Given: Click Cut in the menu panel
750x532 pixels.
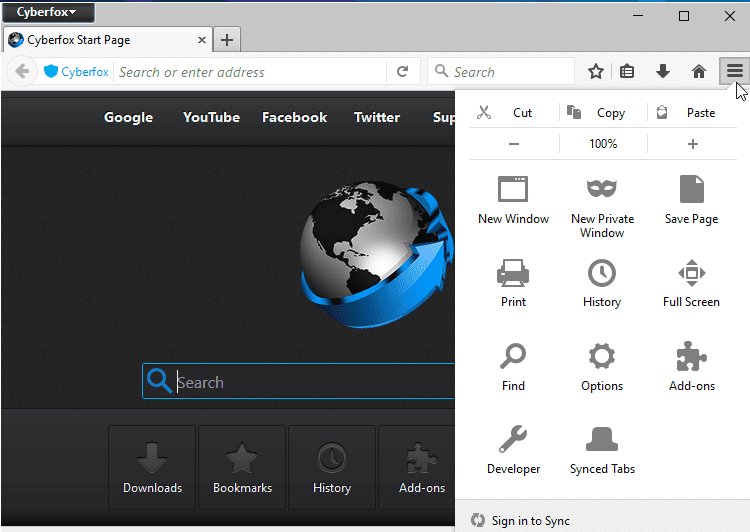Looking at the screenshot, I should coord(513,113).
